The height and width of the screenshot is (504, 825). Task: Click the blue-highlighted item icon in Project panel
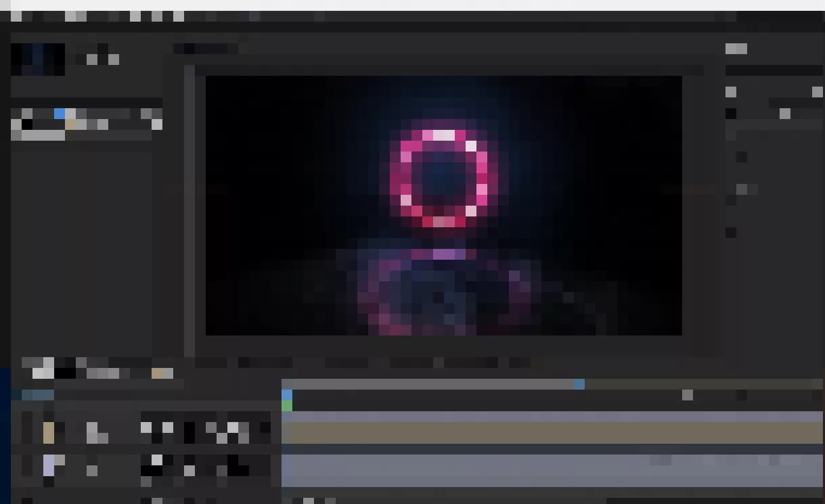(x=60, y=113)
